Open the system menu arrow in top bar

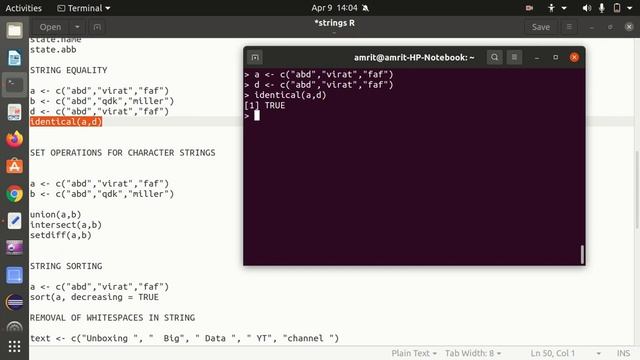629,8
